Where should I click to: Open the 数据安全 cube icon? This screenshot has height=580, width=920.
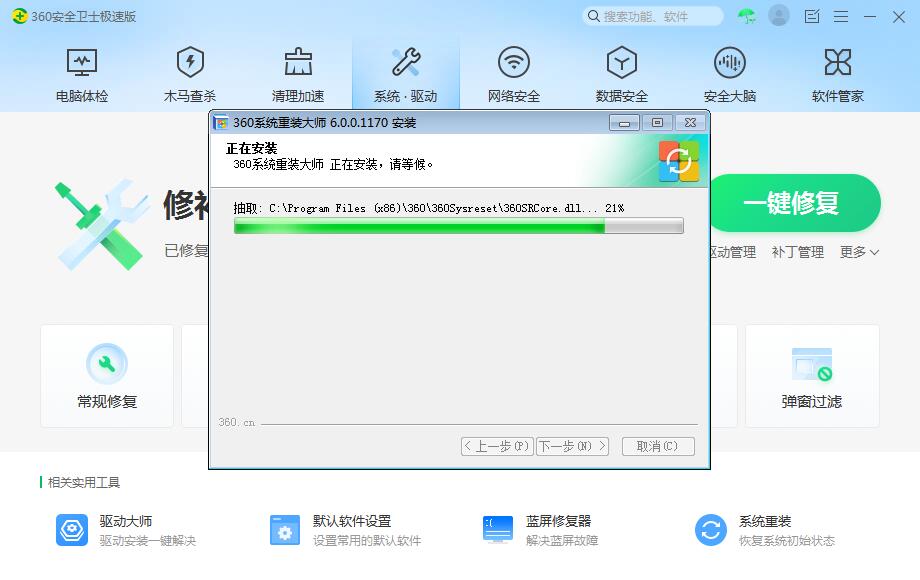[622, 62]
